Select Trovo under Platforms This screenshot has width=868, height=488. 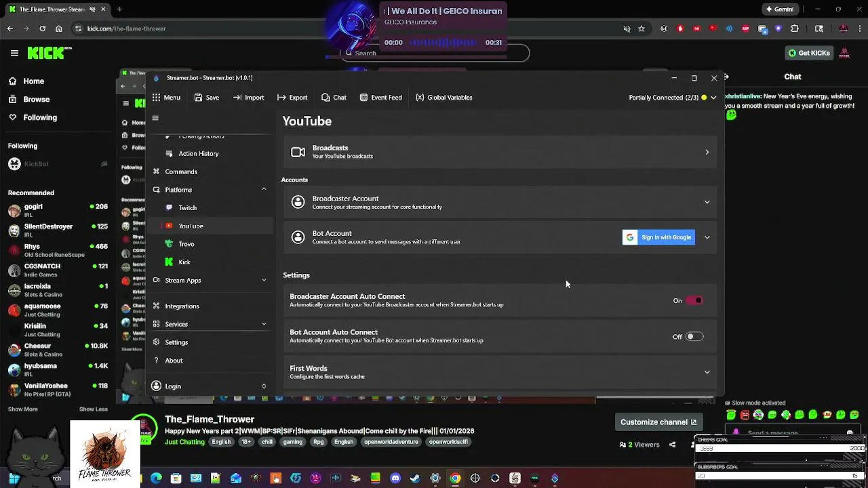[186, 244]
